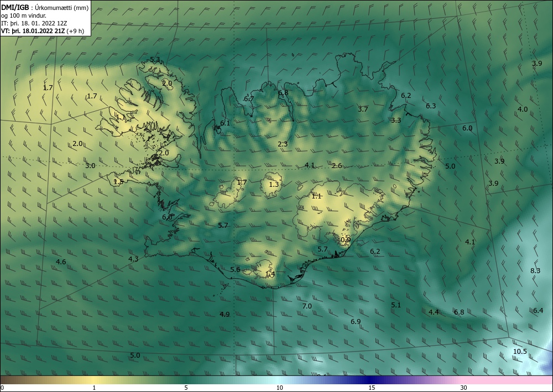Click the 'og 100 m vindur.' legend line

click(24, 15)
